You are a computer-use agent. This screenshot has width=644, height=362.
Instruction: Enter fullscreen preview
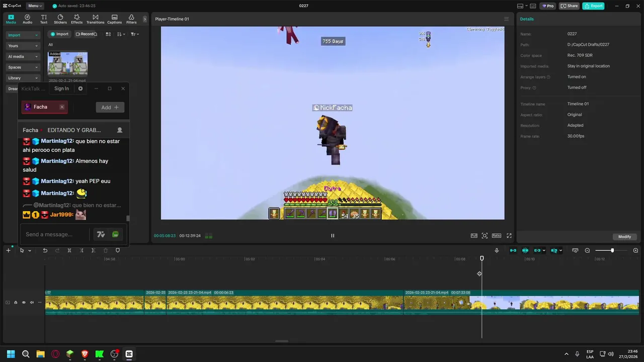(509, 236)
